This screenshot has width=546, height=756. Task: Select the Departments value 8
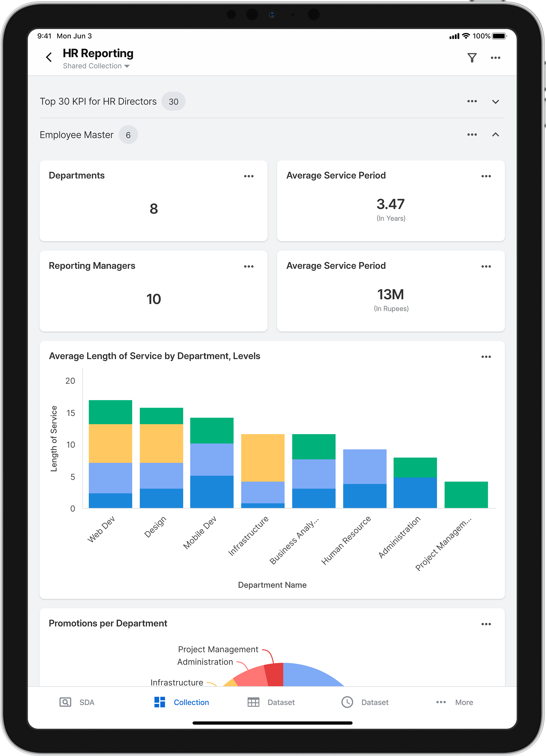point(154,209)
